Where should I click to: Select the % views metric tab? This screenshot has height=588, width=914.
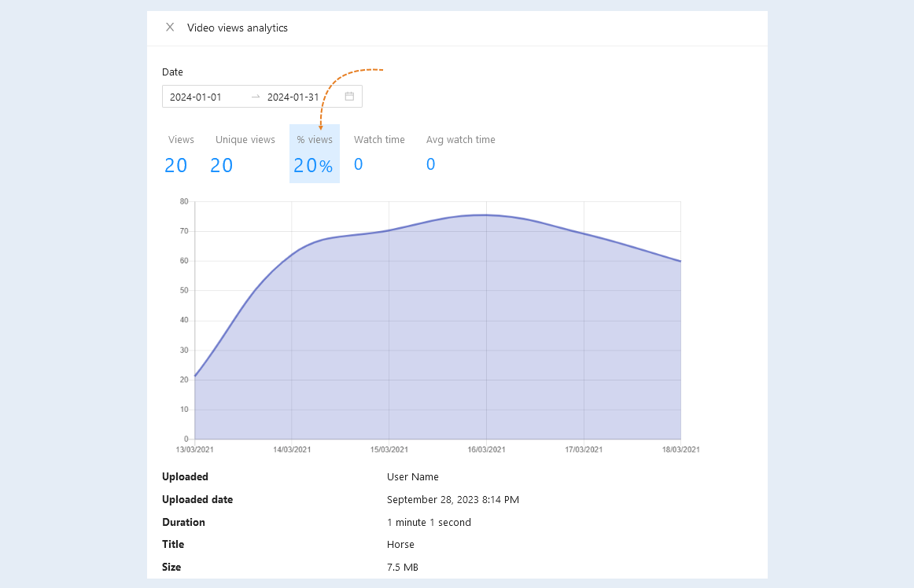click(x=315, y=154)
